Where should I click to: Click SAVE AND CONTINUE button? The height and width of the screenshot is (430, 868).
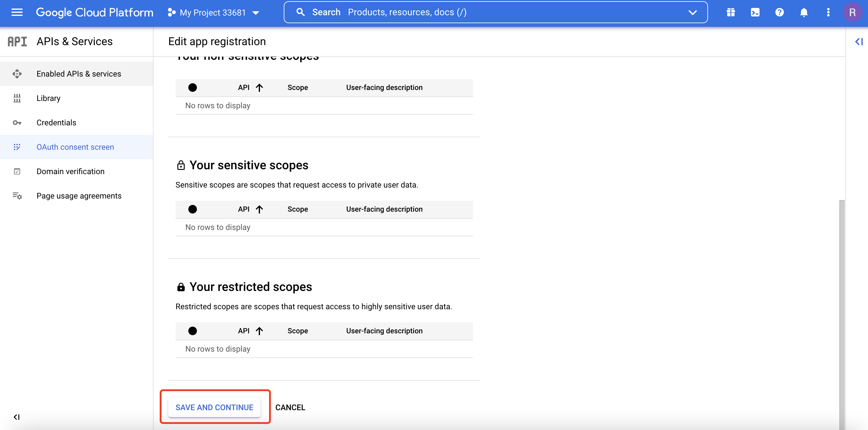coord(214,407)
